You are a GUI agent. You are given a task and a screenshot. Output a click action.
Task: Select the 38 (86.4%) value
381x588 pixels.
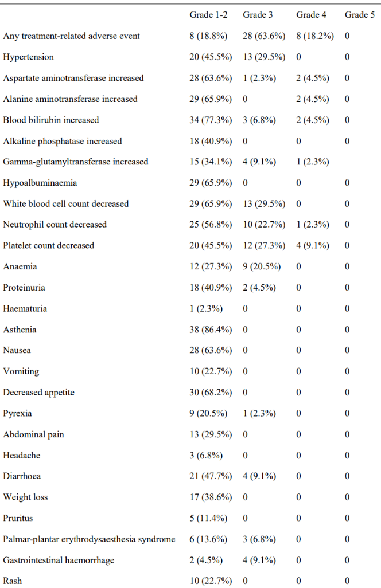point(211,330)
